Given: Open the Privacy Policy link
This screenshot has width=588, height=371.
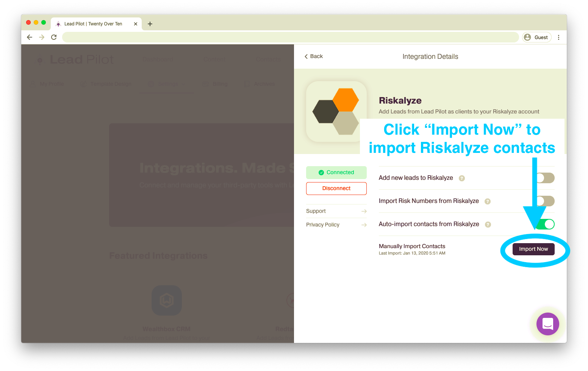Looking at the screenshot, I should tap(323, 225).
